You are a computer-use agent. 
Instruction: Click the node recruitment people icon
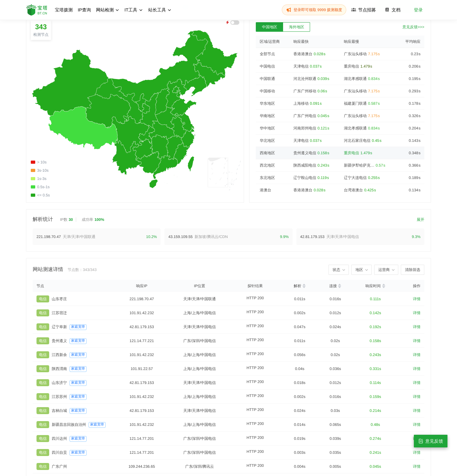(354, 10)
